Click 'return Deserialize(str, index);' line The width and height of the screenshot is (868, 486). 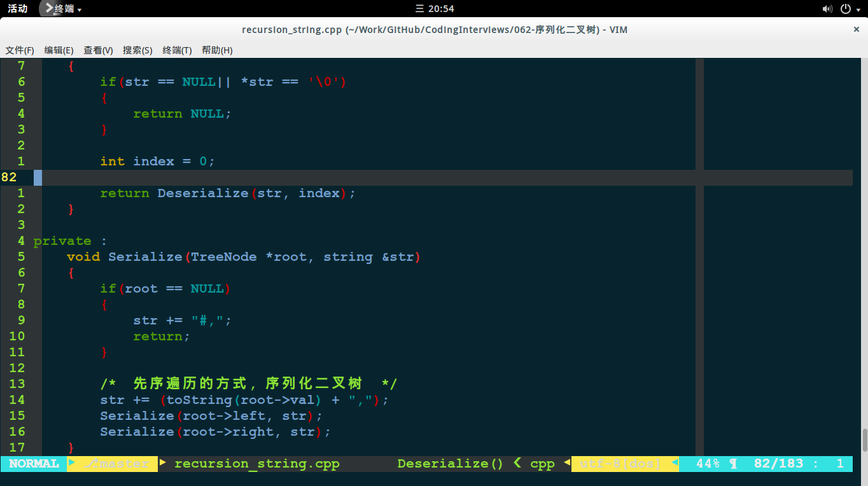click(x=228, y=193)
